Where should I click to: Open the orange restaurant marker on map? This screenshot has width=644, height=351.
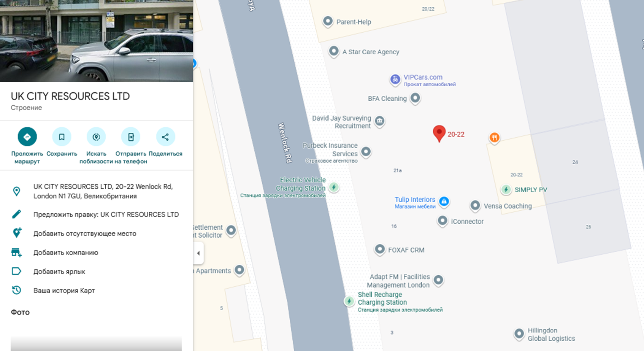pyautogui.click(x=494, y=138)
